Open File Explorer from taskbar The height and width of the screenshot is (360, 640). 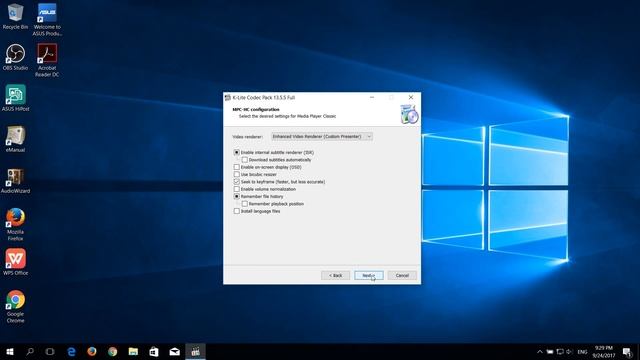coord(133,351)
